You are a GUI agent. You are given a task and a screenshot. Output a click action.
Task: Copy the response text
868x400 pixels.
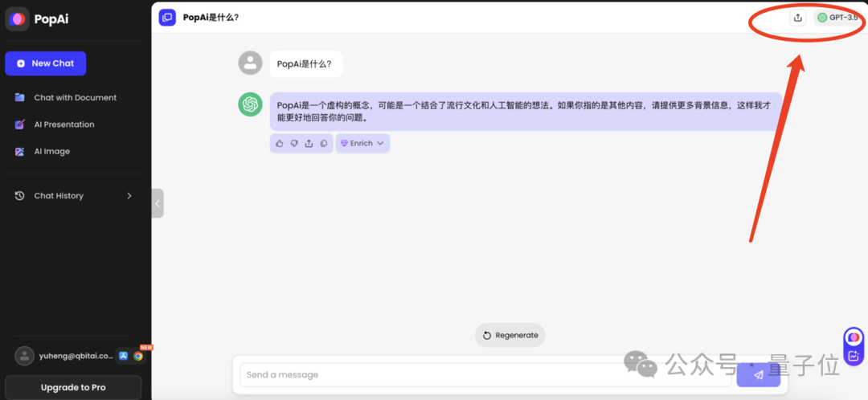[x=324, y=143]
